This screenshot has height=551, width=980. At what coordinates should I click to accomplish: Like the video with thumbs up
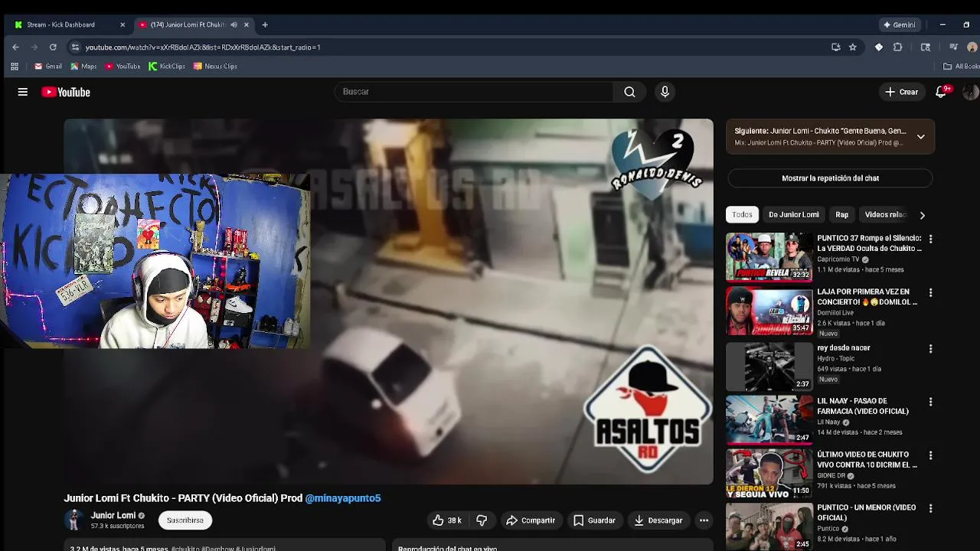click(x=447, y=520)
